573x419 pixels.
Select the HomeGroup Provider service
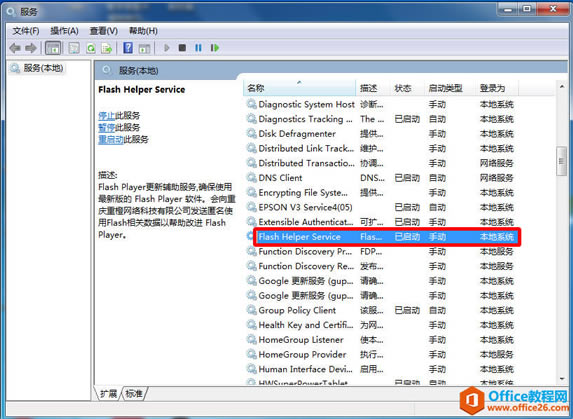coord(382,354)
